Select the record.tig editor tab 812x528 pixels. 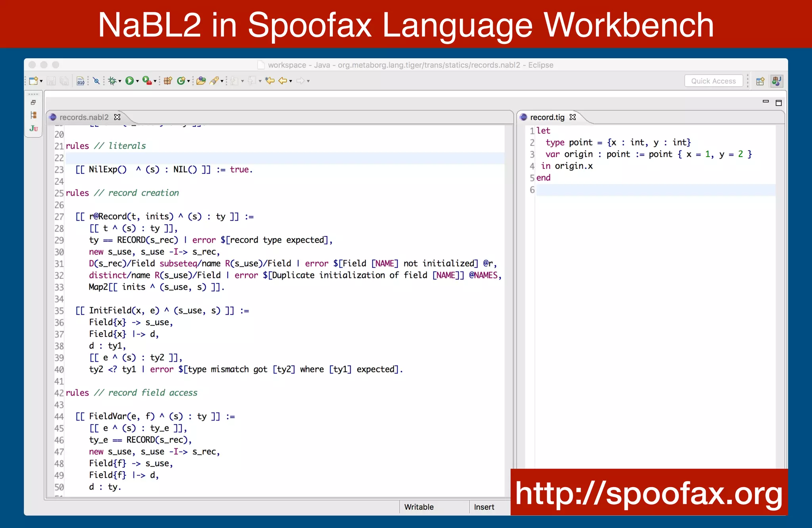click(547, 117)
